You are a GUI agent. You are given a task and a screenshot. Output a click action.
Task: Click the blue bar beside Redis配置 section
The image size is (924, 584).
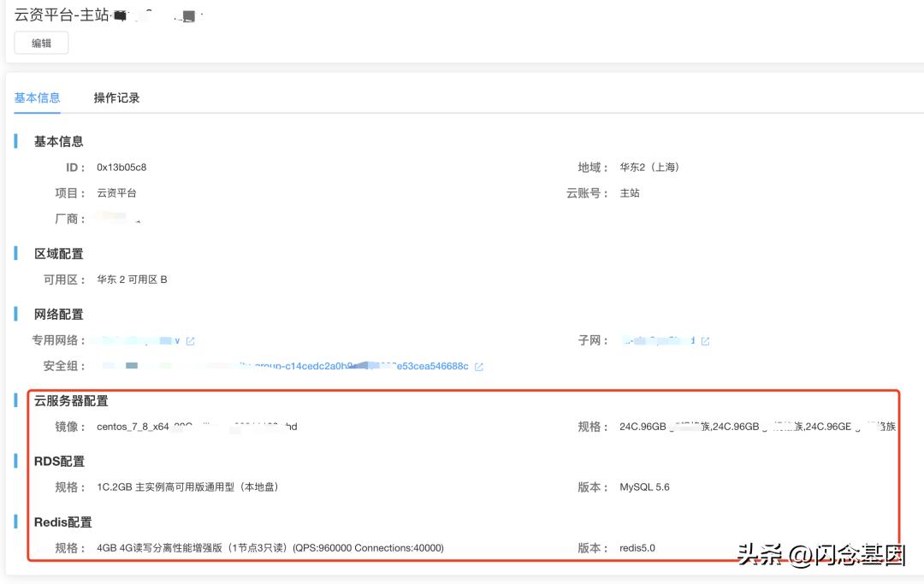(x=15, y=522)
